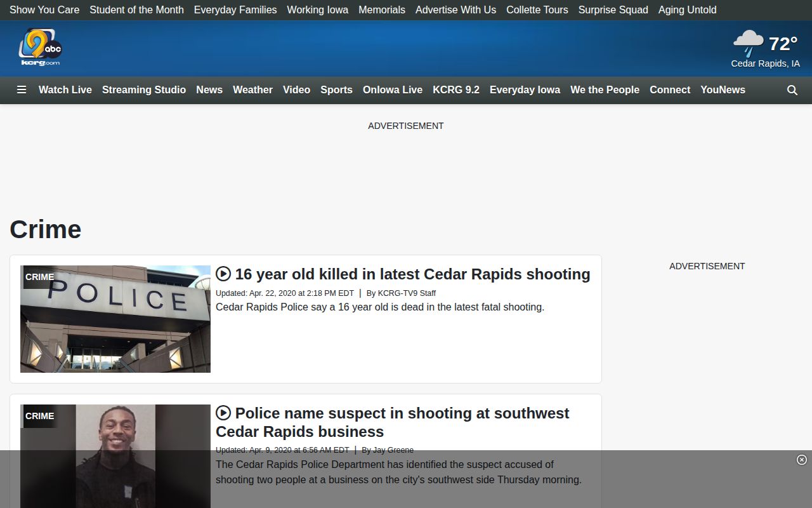Open the Weather nav item
This screenshot has width=812, height=508.
point(252,90)
